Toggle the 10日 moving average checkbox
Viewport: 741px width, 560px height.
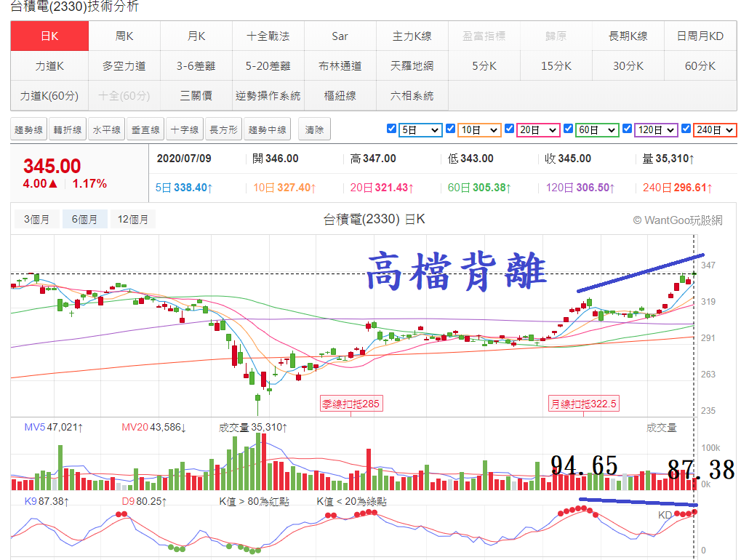tap(450, 129)
